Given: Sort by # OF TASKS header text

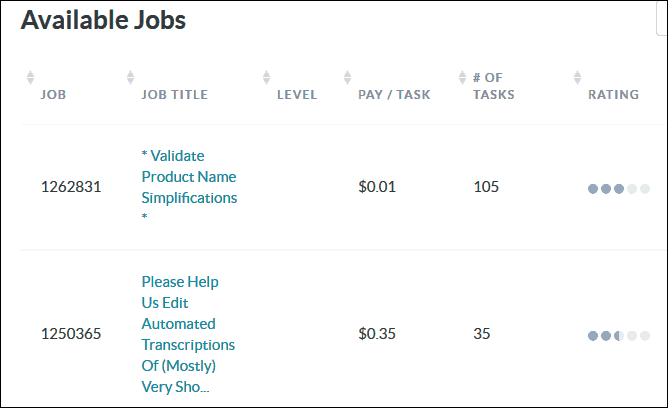Looking at the screenshot, I should pos(494,86).
